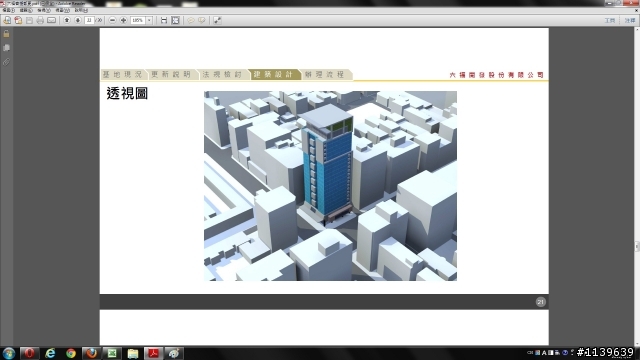Open the Edit menu
The height and width of the screenshot is (360, 640).
pyautogui.click(x=26, y=10)
